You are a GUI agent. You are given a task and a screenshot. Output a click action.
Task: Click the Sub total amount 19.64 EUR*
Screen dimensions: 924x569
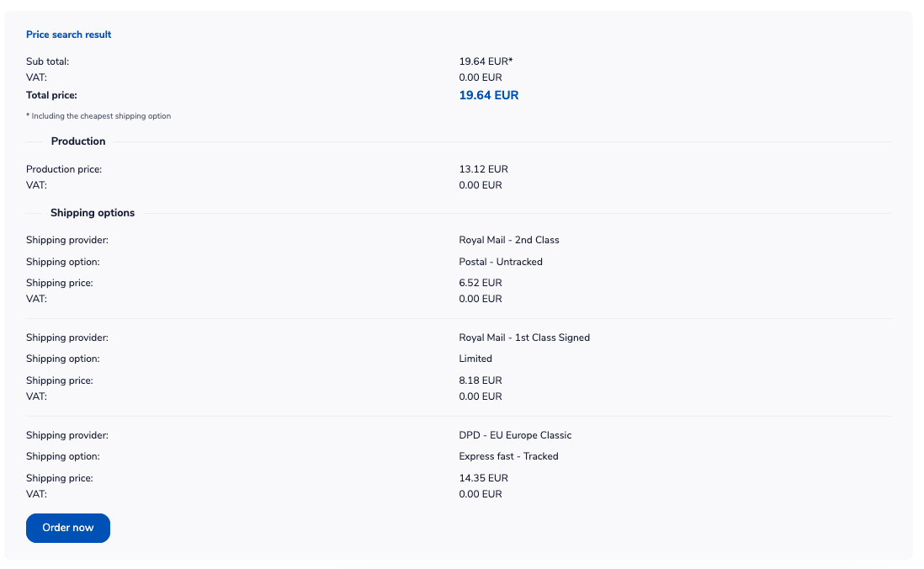point(485,61)
